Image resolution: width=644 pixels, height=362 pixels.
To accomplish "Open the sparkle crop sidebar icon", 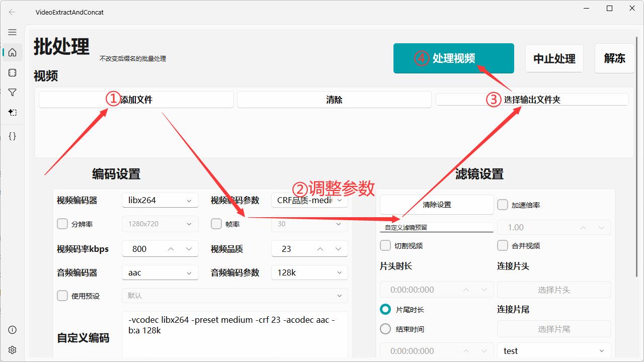I will click(x=12, y=113).
